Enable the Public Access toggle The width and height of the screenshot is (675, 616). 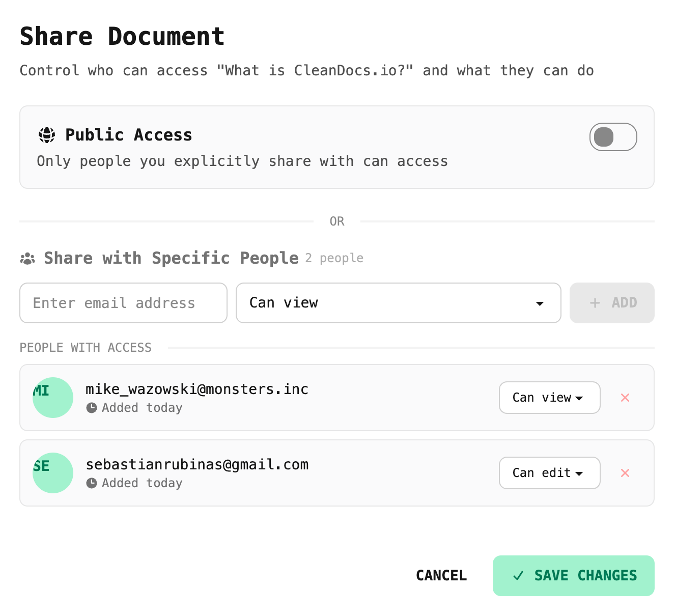[x=613, y=137]
